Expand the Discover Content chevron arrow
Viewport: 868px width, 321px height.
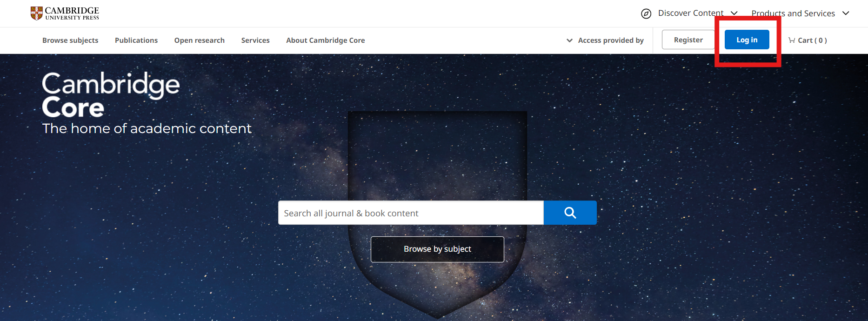click(x=734, y=13)
